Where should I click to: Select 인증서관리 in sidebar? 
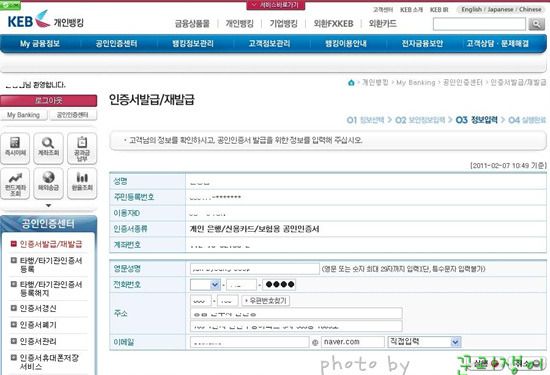point(38,341)
